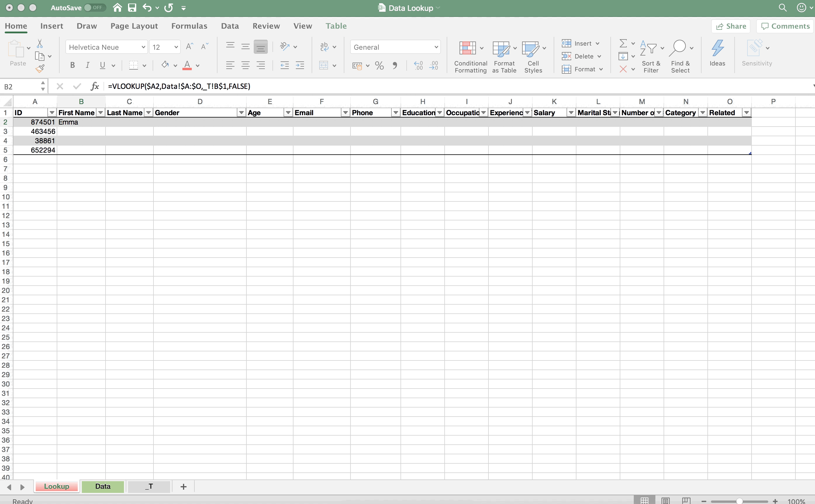Click the Home icon in the title bar

(117, 8)
